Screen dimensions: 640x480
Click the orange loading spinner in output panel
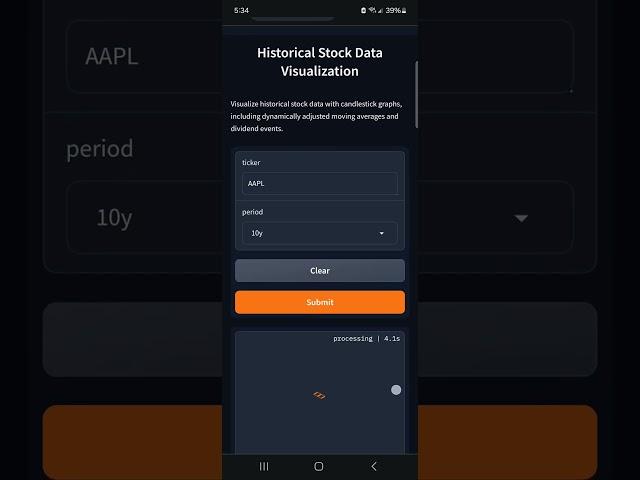319,396
